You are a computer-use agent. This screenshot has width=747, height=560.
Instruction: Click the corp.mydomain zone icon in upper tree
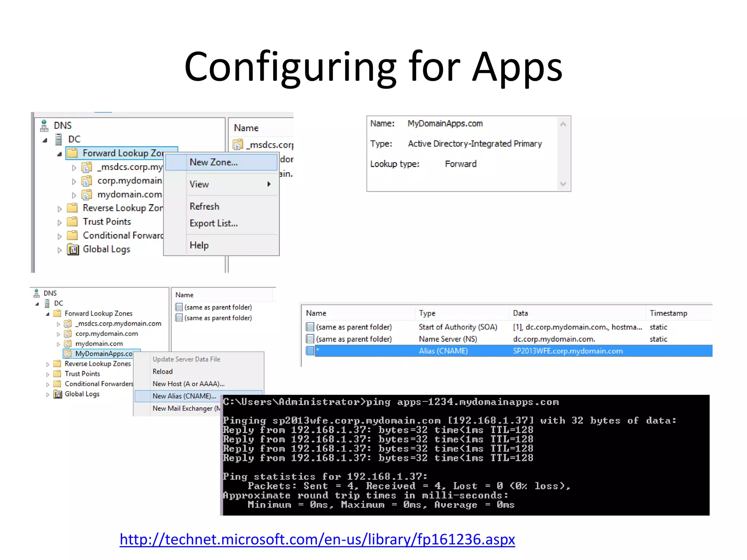click(x=86, y=181)
